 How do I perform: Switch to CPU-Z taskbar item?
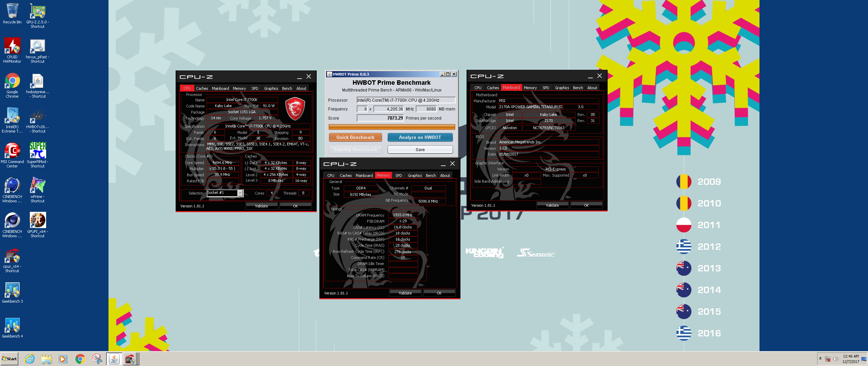pos(130,359)
